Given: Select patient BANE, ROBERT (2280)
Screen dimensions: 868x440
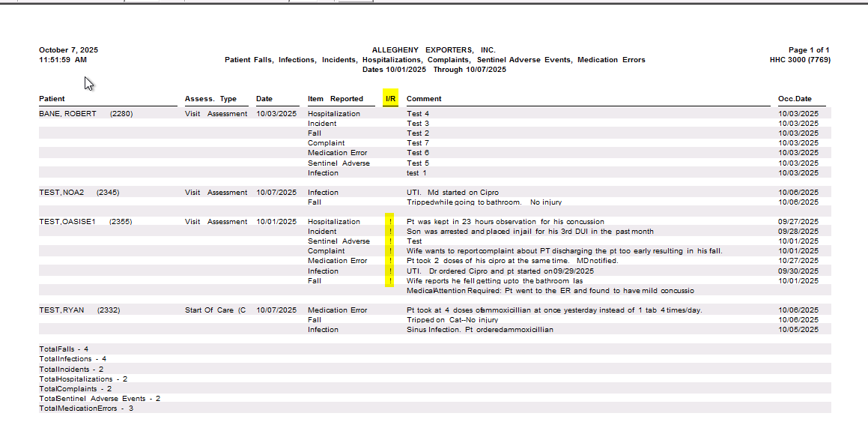Looking at the screenshot, I should tap(85, 114).
